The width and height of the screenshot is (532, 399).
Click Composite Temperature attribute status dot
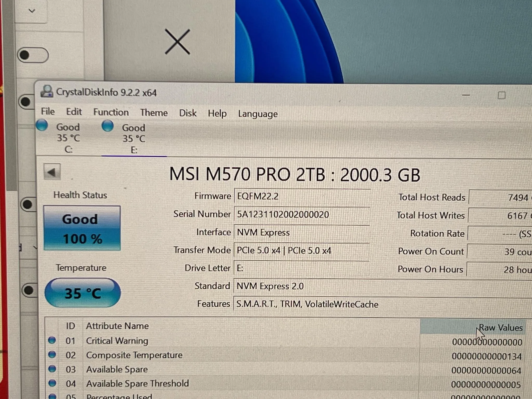pyautogui.click(x=52, y=354)
